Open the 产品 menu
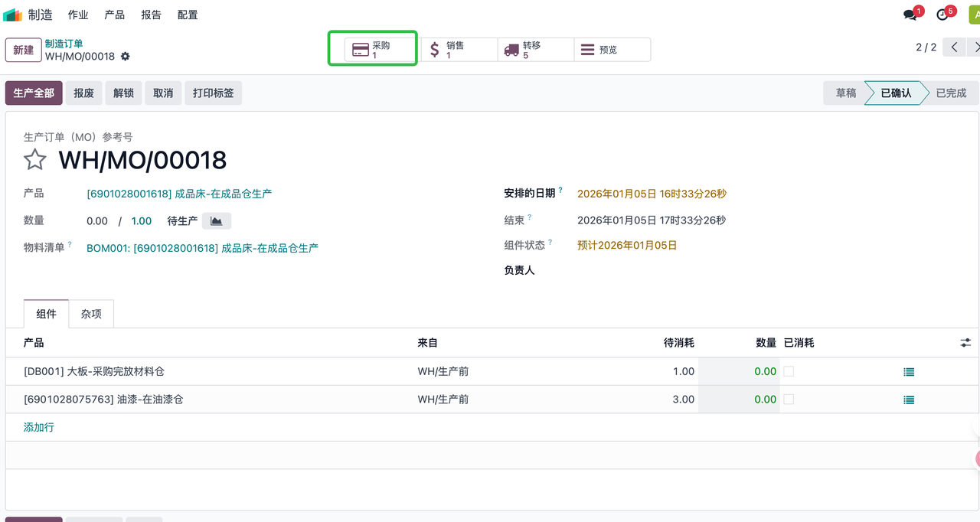 point(115,15)
